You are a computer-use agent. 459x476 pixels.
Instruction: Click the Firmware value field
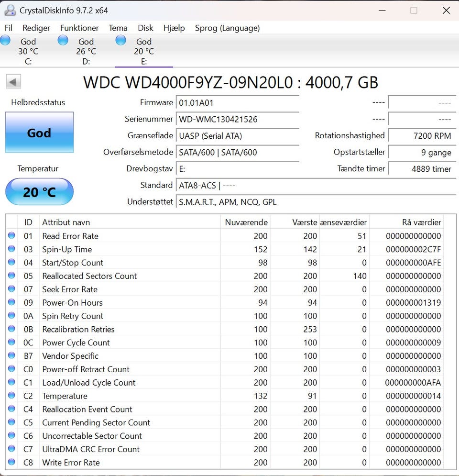pos(238,102)
